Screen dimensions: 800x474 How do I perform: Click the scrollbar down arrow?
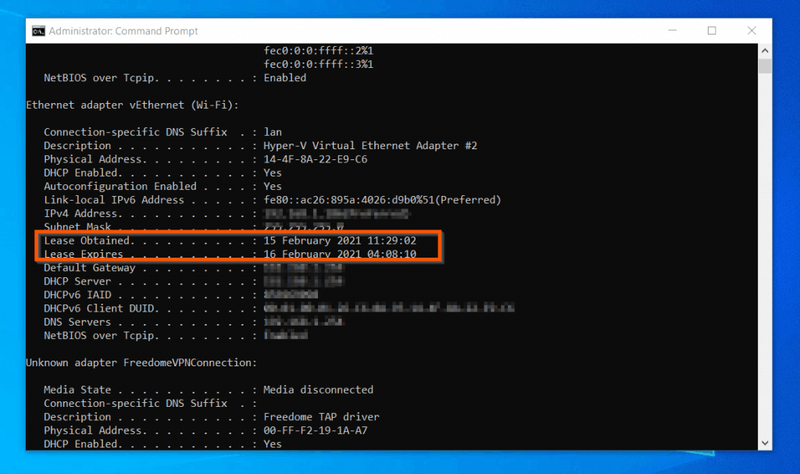tap(764, 443)
